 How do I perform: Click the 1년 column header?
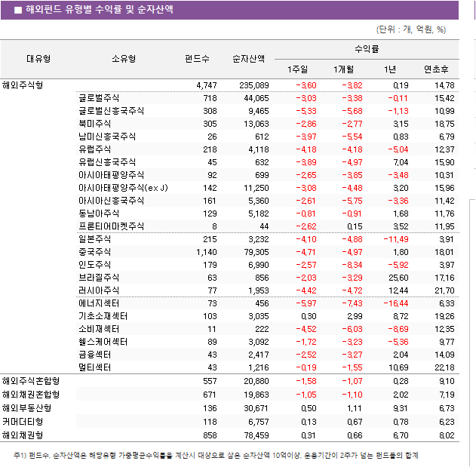pyautogui.click(x=390, y=69)
